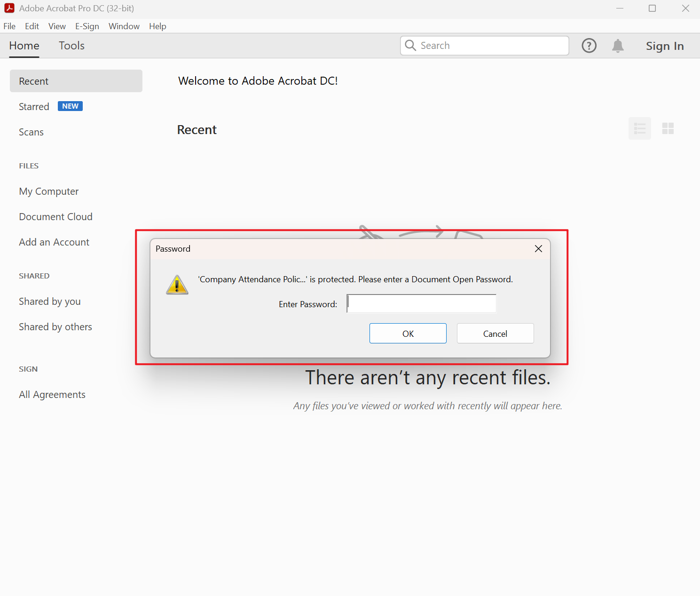This screenshot has height=596, width=700.
Task: Open the Starred section
Action: click(x=34, y=107)
